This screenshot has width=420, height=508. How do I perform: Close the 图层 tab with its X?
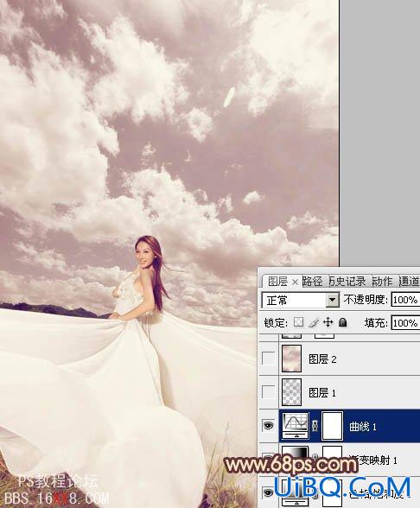295,283
